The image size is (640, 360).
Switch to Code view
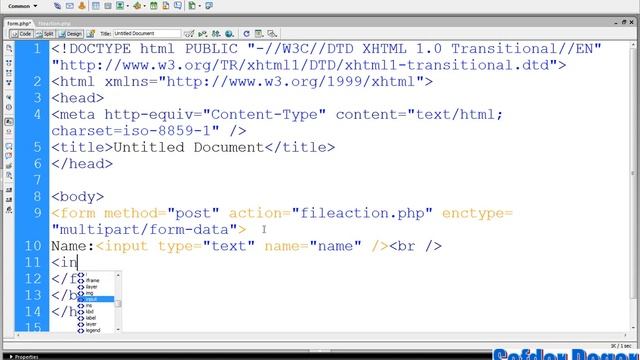(21, 34)
